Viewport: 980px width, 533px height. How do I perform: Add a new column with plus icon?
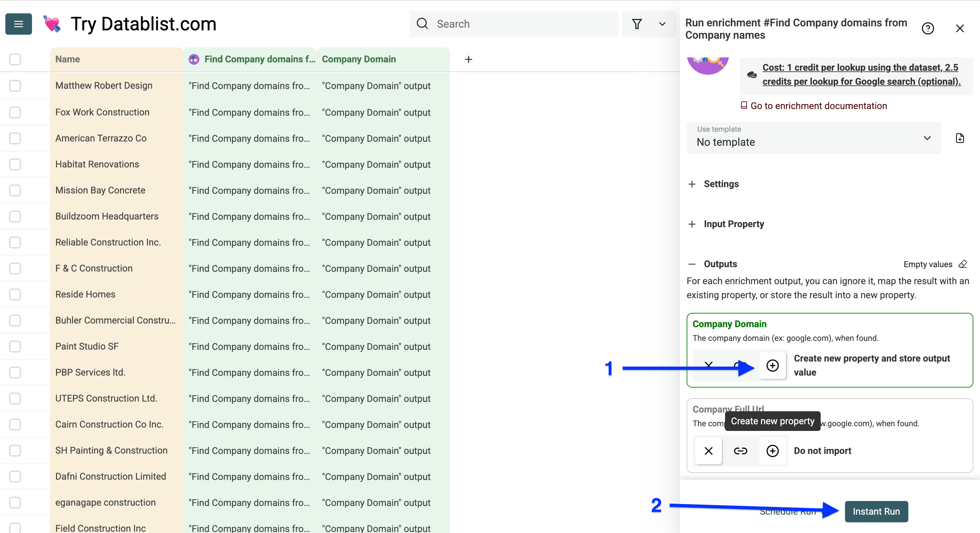[x=468, y=59]
